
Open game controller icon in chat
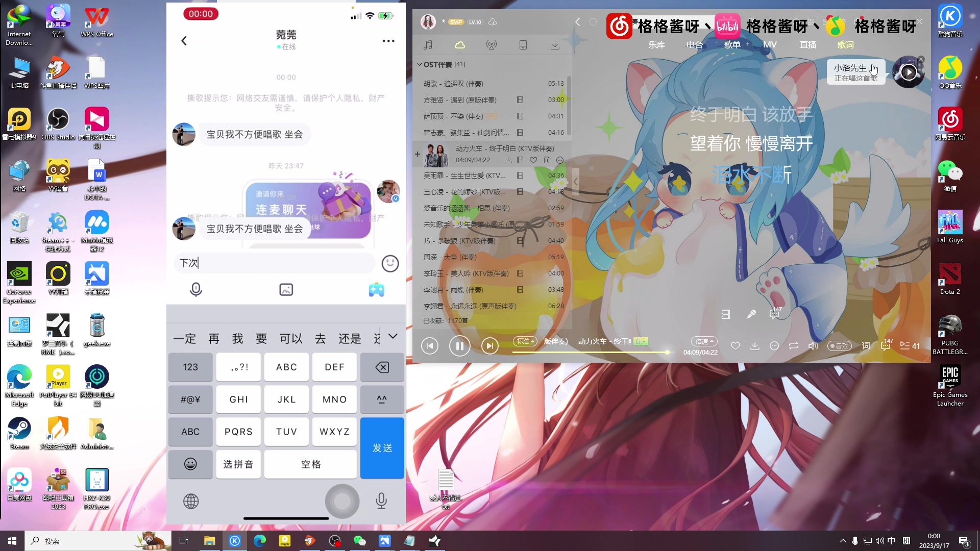[x=377, y=290]
